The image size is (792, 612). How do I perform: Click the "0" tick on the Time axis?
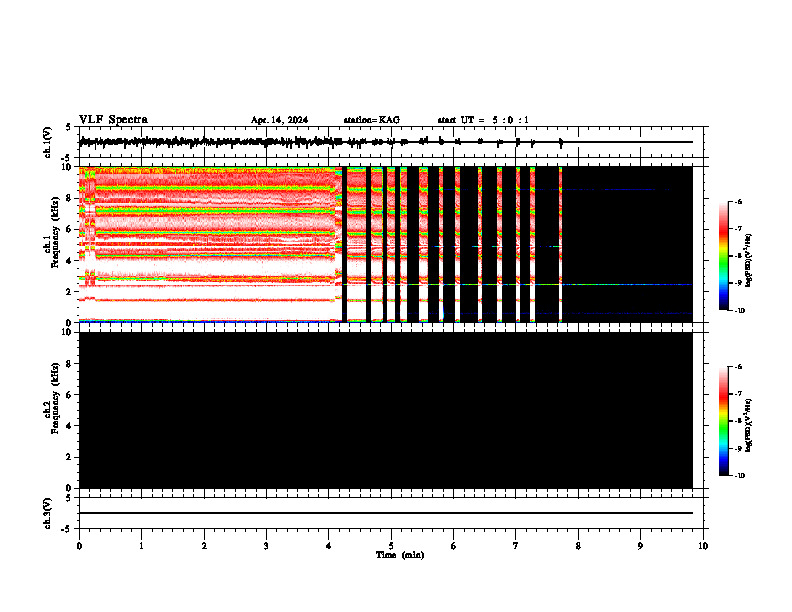pyautogui.click(x=79, y=546)
